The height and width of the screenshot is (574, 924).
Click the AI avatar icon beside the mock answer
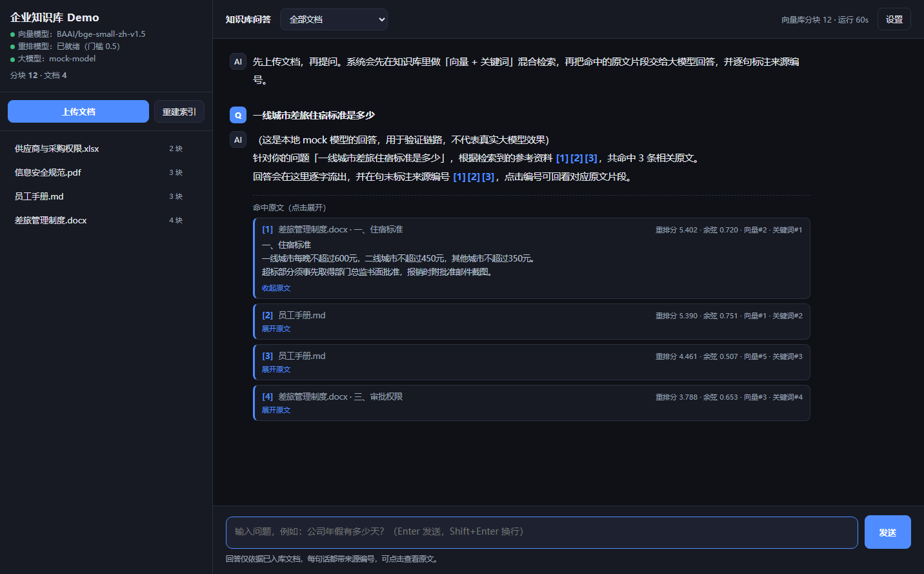pyautogui.click(x=238, y=139)
